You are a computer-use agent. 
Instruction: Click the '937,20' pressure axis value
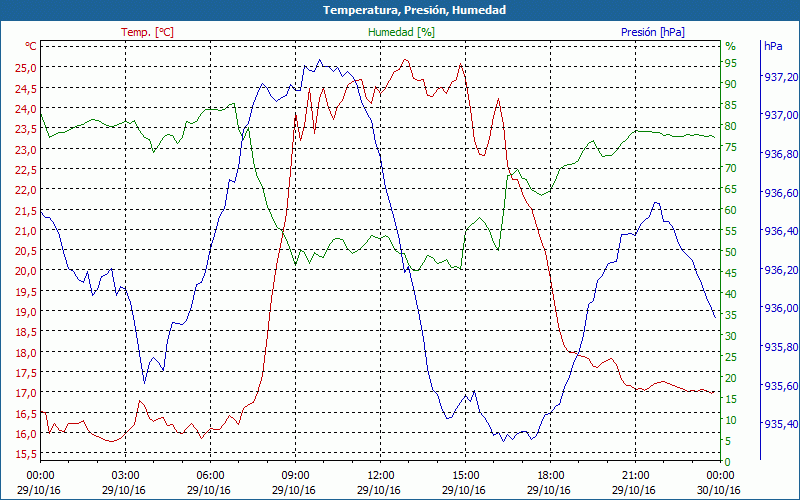pos(781,77)
